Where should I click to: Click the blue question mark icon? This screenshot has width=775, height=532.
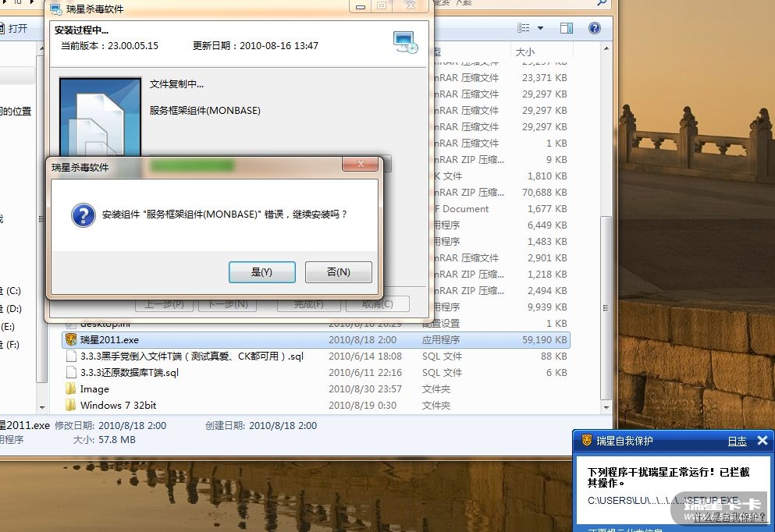click(84, 215)
